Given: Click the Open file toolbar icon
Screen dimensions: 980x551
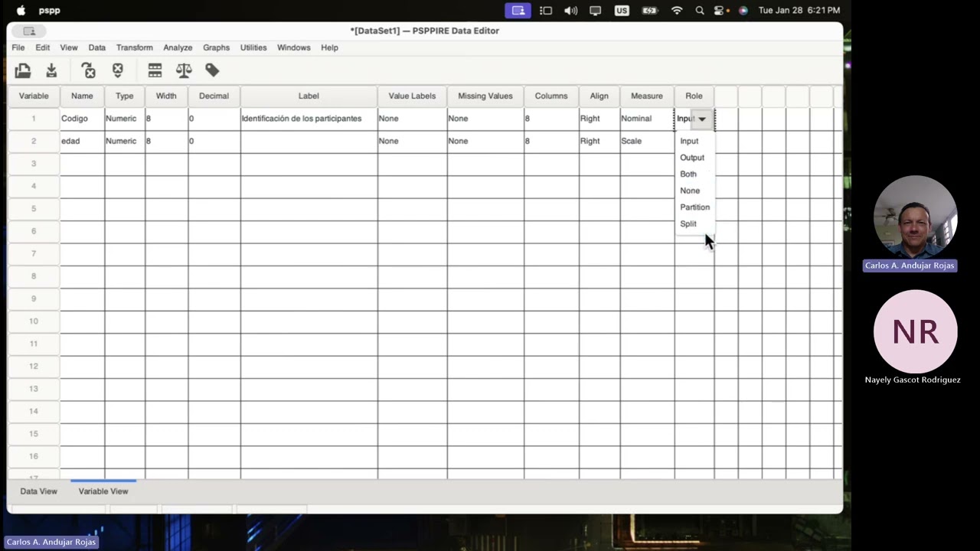Looking at the screenshot, I should coord(22,70).
